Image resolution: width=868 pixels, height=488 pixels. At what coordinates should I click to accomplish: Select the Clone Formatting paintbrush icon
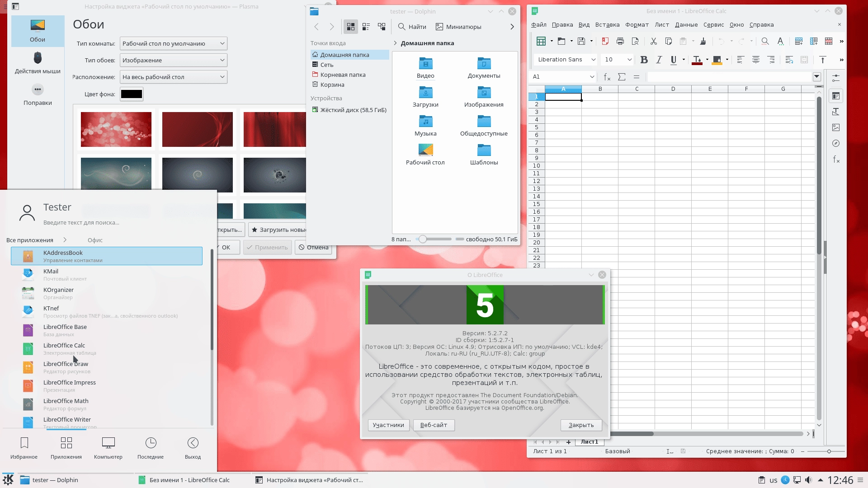(703, 41)
